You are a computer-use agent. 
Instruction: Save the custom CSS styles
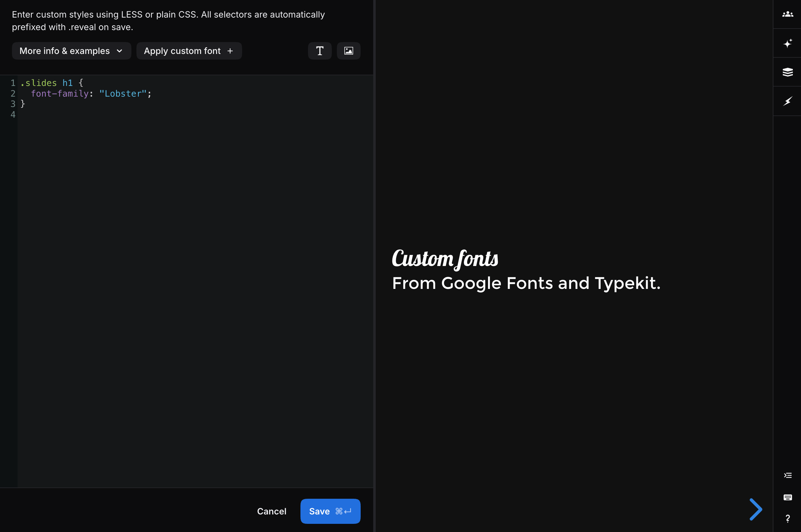(x=330, y=511)
